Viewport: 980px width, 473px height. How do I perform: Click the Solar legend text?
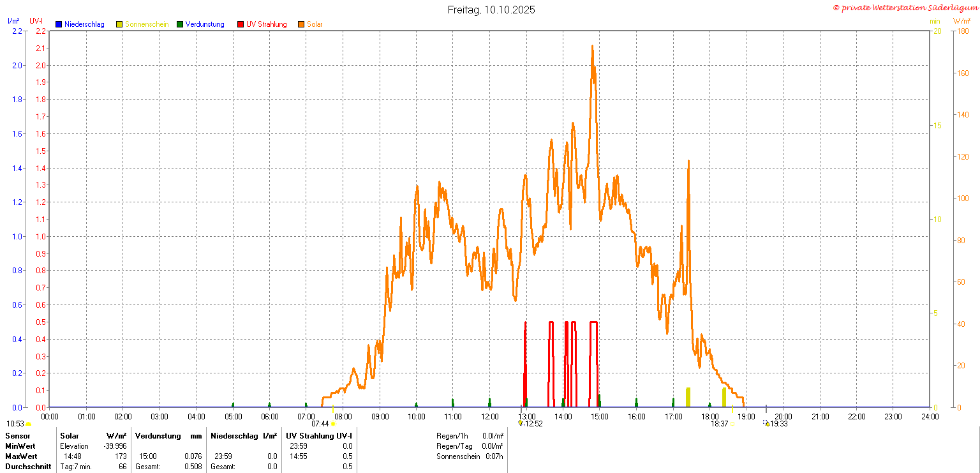click(315, 25)
